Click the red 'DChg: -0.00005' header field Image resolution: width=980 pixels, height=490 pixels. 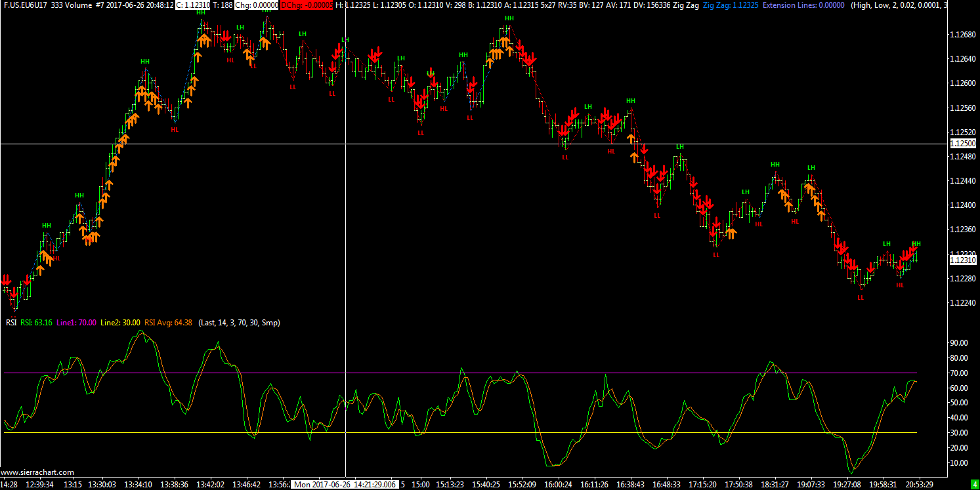[x=307, y=5]
